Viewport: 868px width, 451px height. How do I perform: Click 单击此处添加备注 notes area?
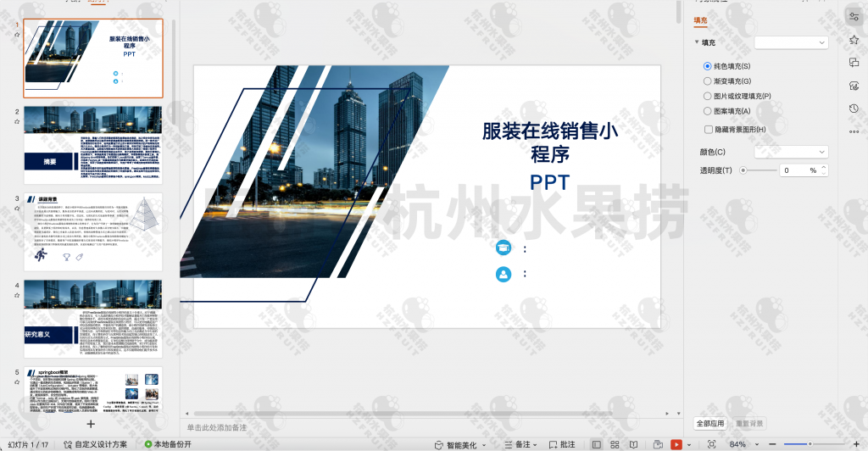click(217, 427)
